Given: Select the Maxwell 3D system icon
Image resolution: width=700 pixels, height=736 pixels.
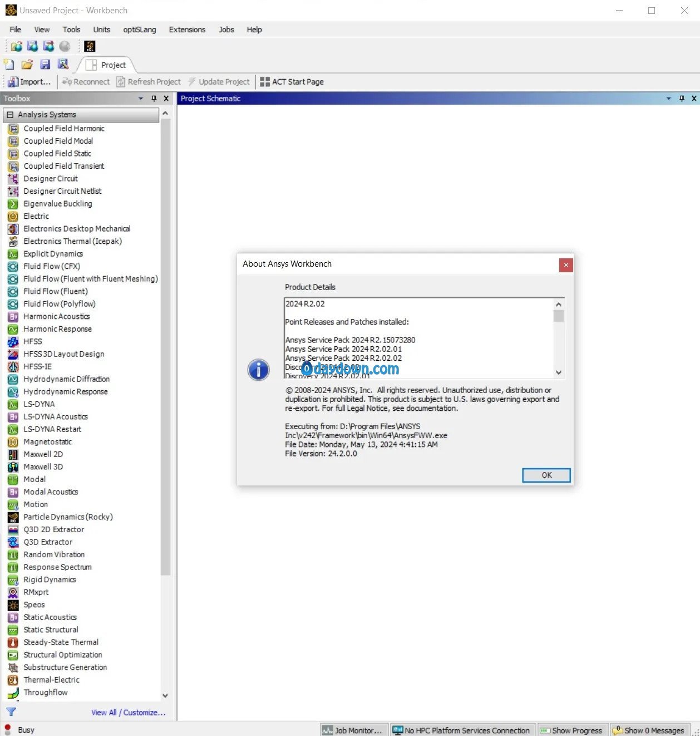Looking at the screenshot, I should 13,467.
